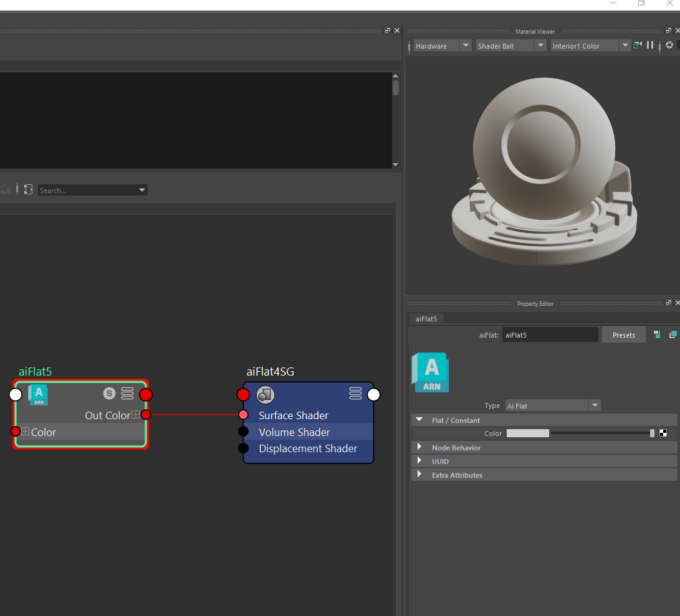Click the Color swatch bar in the Property Editor
This screenshot has height=616, width=680.
[x=527, y=432]
